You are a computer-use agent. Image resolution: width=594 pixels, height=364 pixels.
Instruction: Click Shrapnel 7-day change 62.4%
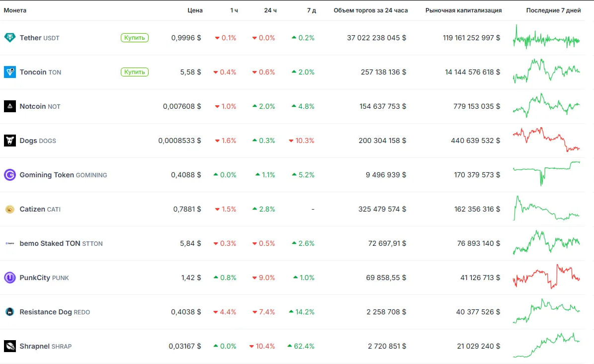(301, 346)
